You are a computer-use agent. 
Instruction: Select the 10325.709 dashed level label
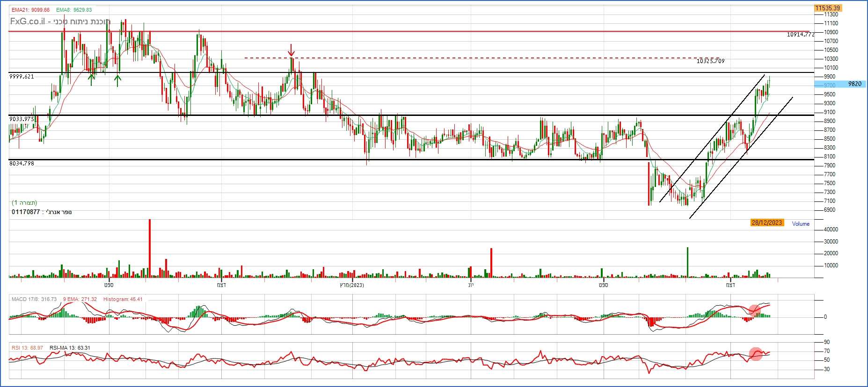710,61
